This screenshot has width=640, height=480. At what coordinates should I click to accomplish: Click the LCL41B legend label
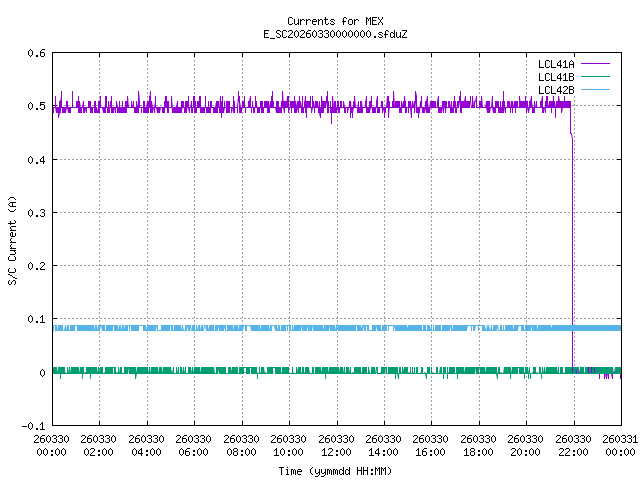[555, 76]
